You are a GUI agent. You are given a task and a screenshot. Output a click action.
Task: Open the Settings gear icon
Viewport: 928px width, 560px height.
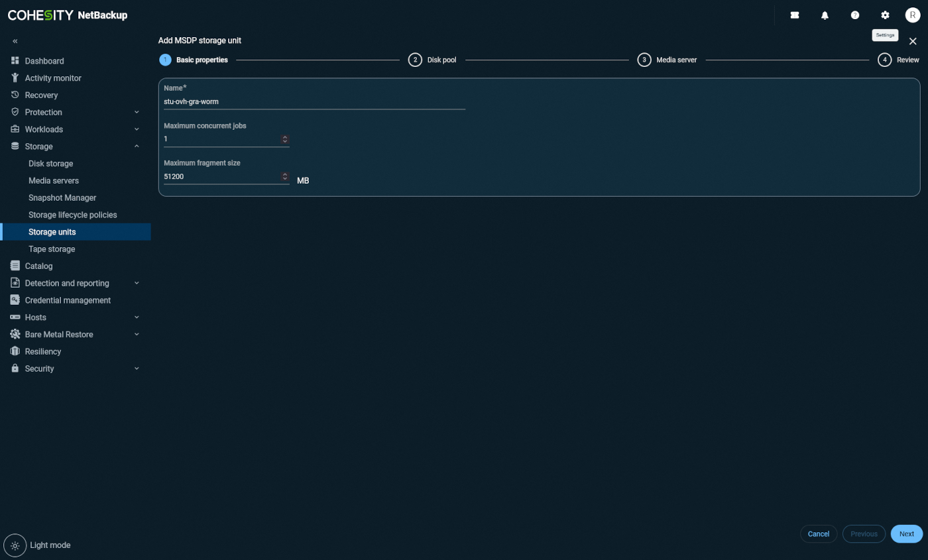pyautogui.click(x=885, y=15)
